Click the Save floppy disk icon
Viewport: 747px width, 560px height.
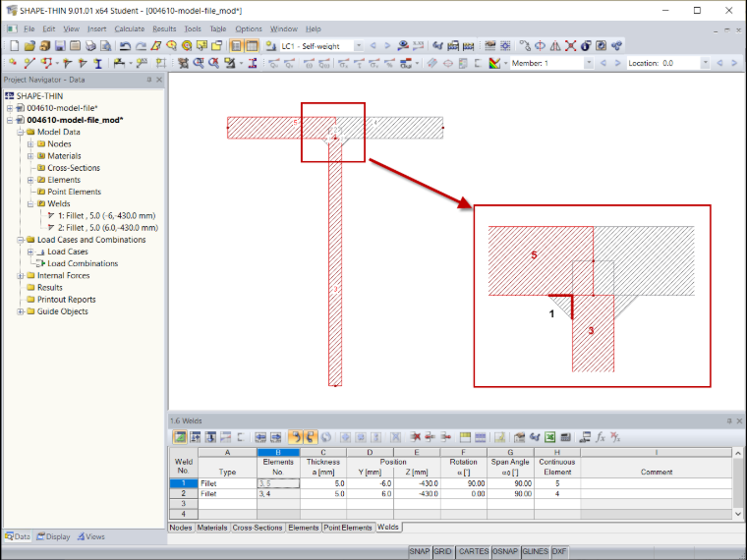[60, 46]
